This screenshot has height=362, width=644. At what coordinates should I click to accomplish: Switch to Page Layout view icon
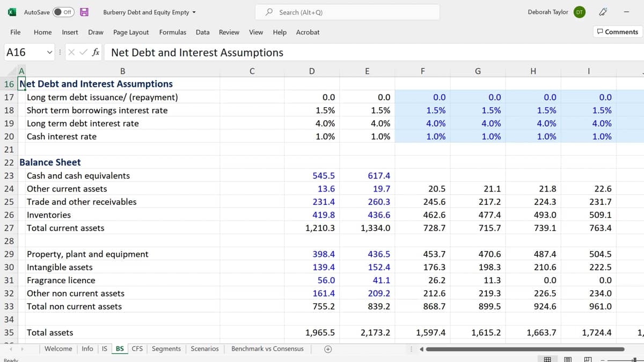pyautogui.click(x=568, y=359)
